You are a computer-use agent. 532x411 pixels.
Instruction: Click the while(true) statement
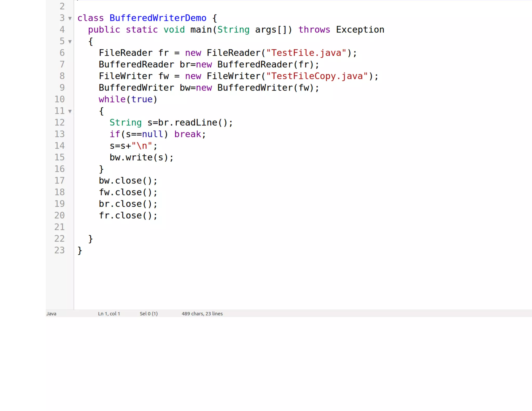(128, 99)
